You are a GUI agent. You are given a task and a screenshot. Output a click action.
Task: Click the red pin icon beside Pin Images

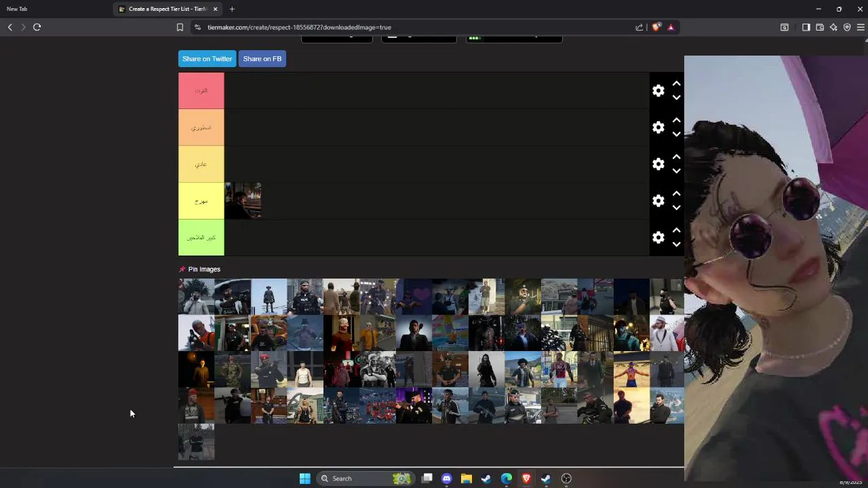pyautogui.click(x=182, y=269)
